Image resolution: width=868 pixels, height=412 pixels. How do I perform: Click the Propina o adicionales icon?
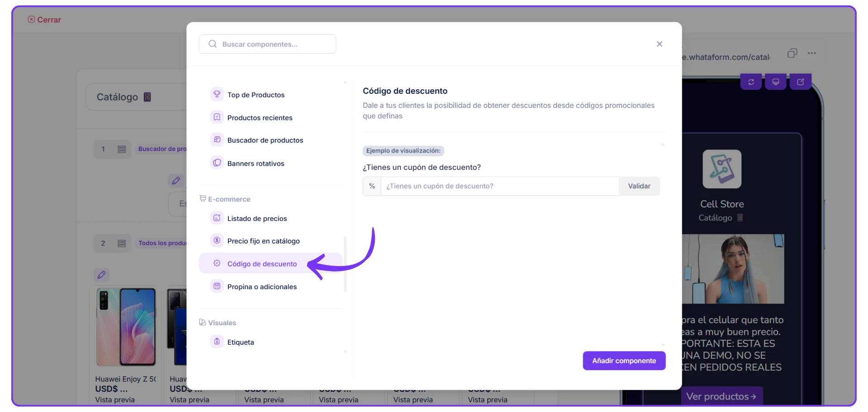(x=217, y=286)
